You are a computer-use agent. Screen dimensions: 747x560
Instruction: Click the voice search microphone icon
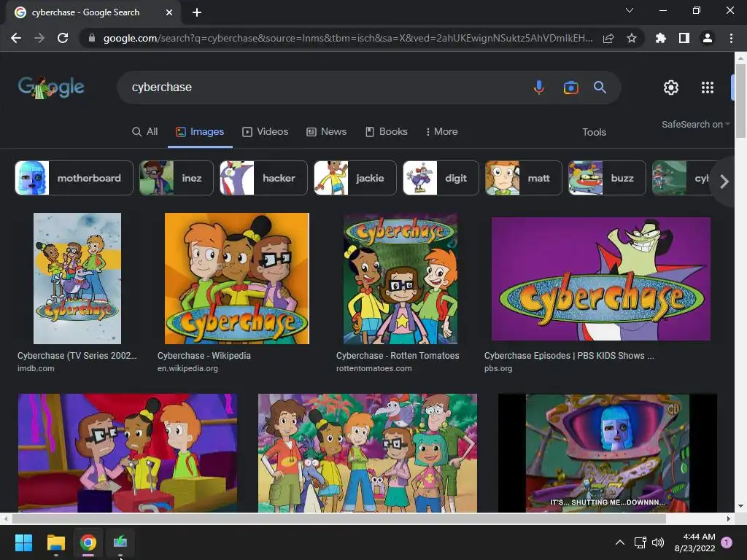[539, 87]
